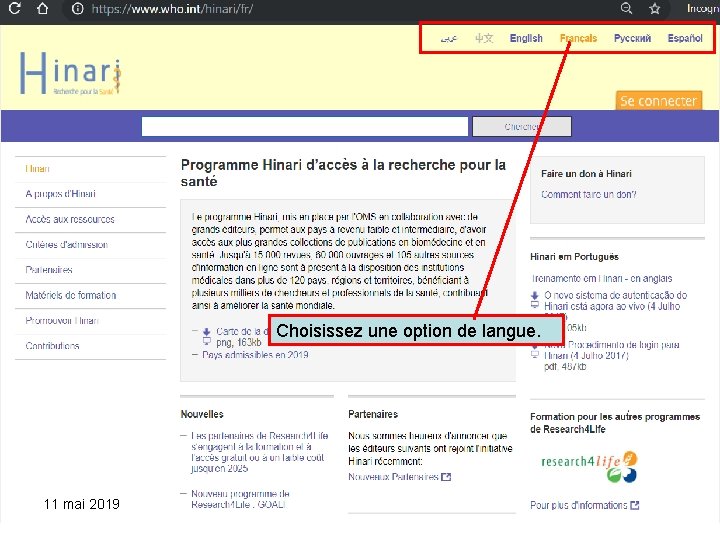The image size is (720, 540).
Task: Open Nouveau programme de Research4Life GOALI link
Action: click(240, 499)
